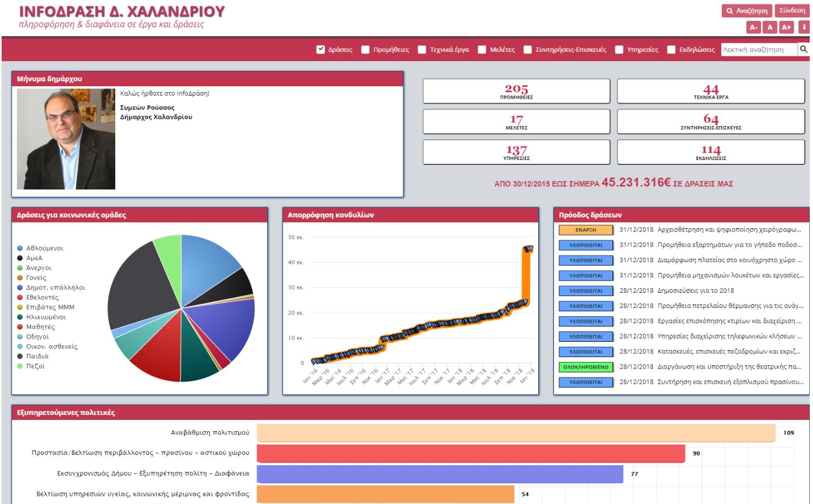Click into the Λεκτική αναζήτηση field
813x504 pixels.
point(759,50)
